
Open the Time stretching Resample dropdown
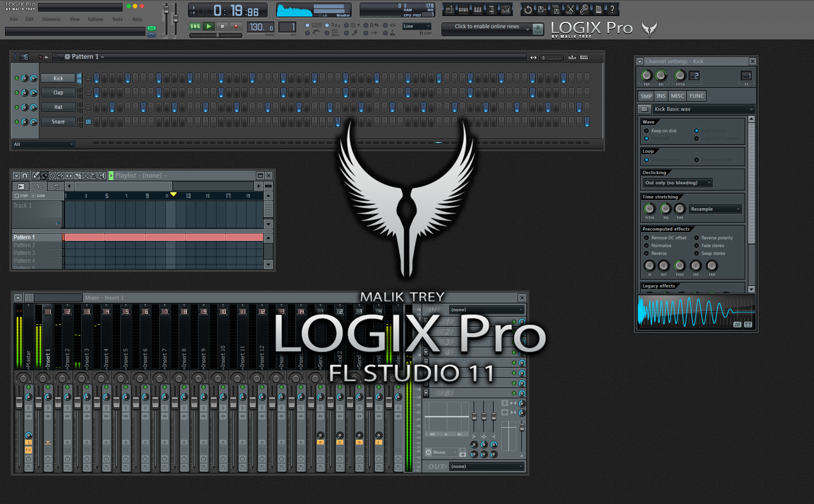point(715,209)
